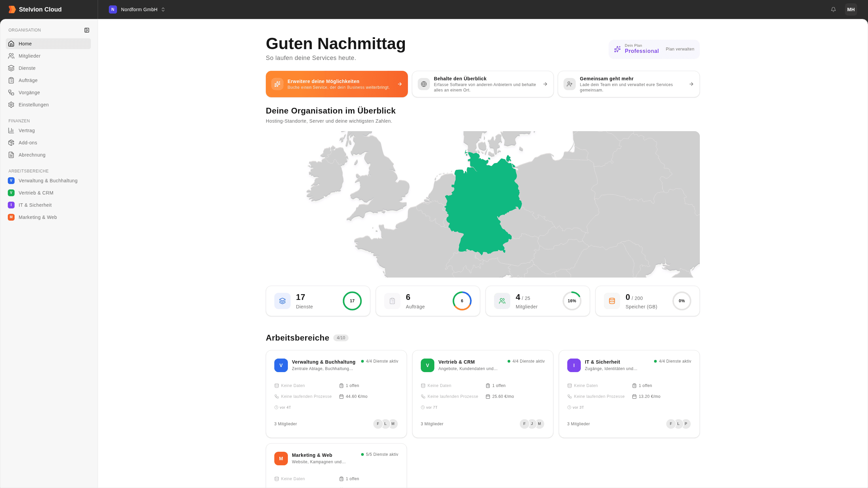
Task: Click the blue V badge for Verwaltung & Buchhaltung in sidebar
Action: click(11, 181)
